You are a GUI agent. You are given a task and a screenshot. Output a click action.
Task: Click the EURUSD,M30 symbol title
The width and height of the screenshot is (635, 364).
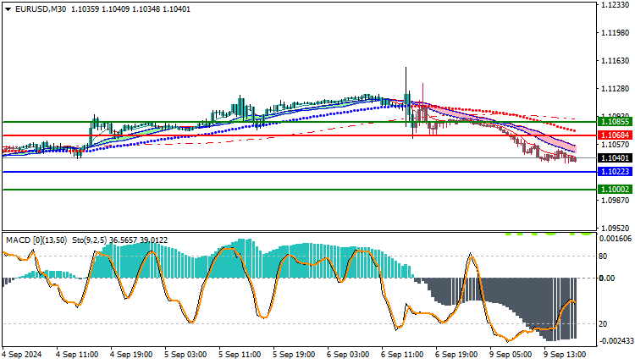point(41,9)
